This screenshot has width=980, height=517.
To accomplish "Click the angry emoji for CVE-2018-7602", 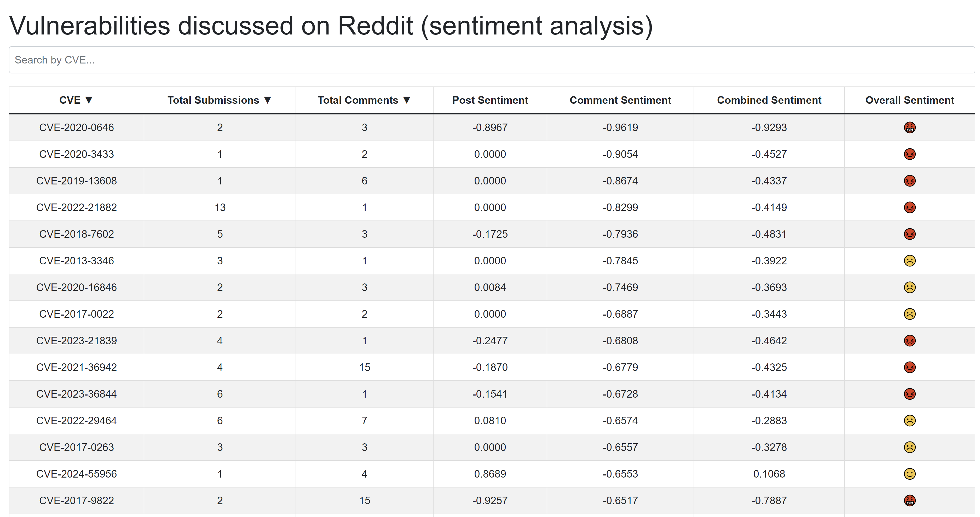I will tap(909, 234).
